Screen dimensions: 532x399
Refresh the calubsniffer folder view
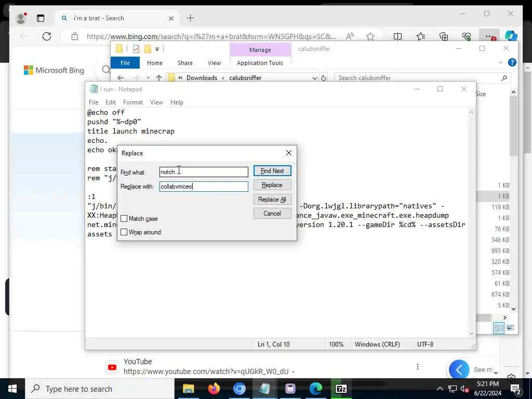click(324, 78)
